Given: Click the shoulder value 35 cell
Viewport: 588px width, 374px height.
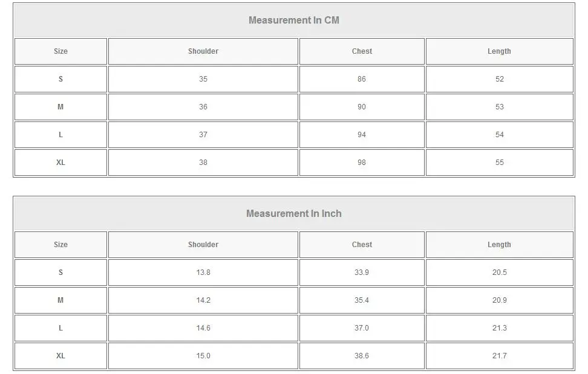Looking at the screenshot, I should (203, 79).
